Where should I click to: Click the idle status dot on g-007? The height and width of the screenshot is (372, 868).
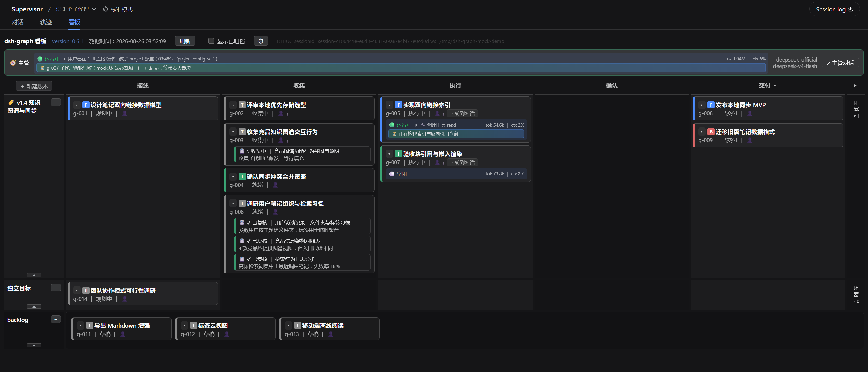392,174
